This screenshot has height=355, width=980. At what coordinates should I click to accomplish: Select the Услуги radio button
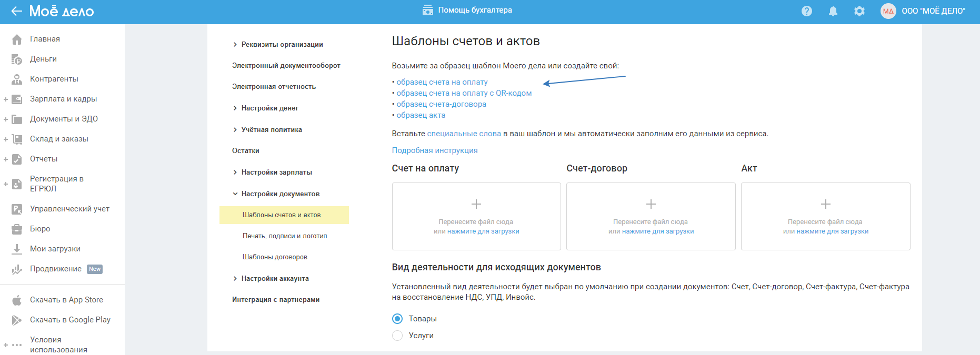pyautogui.click(x=397, y=336)
